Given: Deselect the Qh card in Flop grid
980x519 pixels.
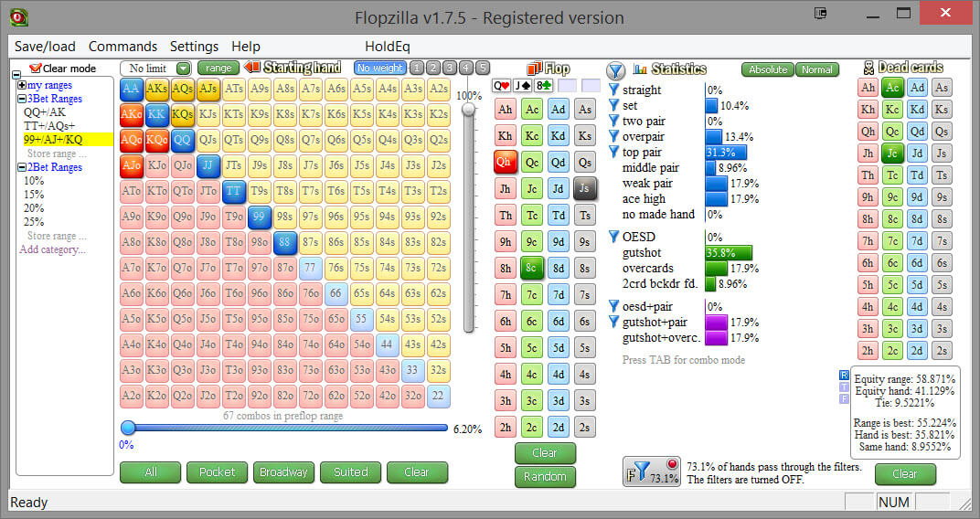Looking at the screenshot, I should (505, 162).
